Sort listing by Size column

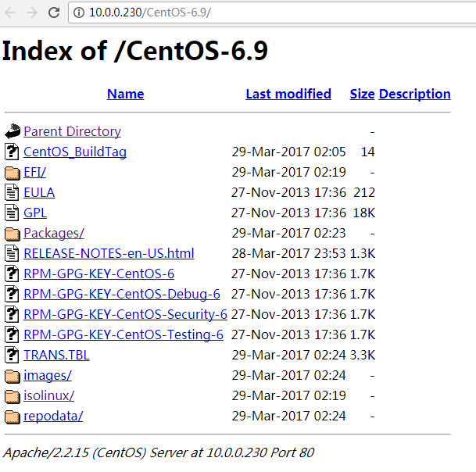[x=362, y=94]
